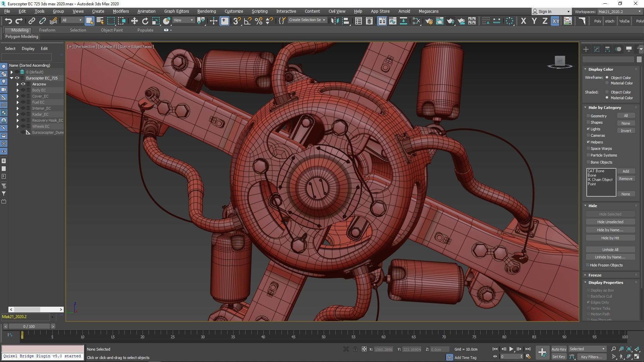This screenshot has width=644, height=362.
Task: Restrict to X axis constraint button
Action: click(523, 21)
